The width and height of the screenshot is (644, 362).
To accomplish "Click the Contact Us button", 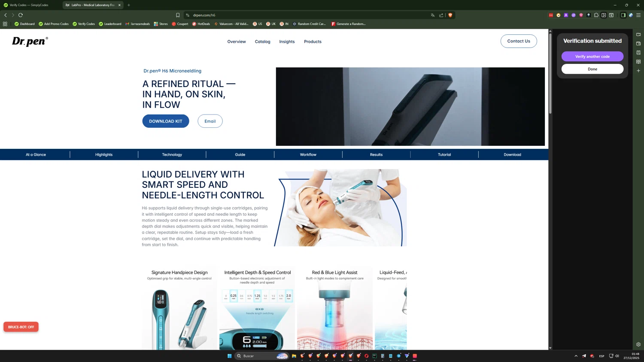I will [x=519, y=41].
